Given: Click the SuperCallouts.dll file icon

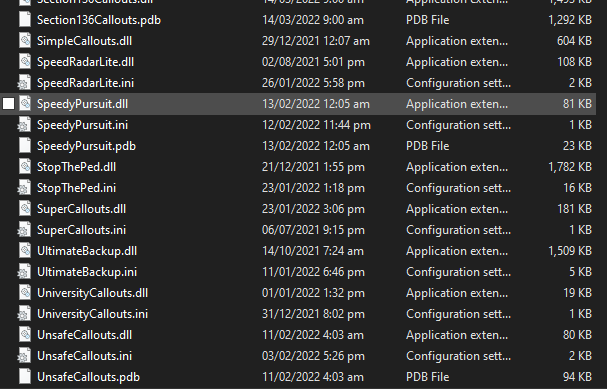Looking at the screenshot, I should [25, 209].
